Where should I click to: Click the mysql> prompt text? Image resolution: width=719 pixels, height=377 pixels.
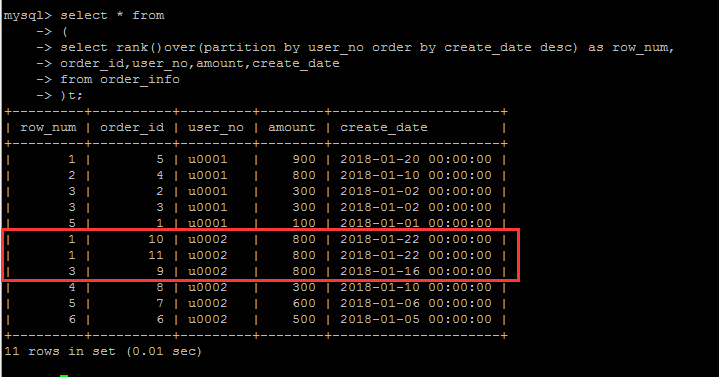[x=28, y=16]
